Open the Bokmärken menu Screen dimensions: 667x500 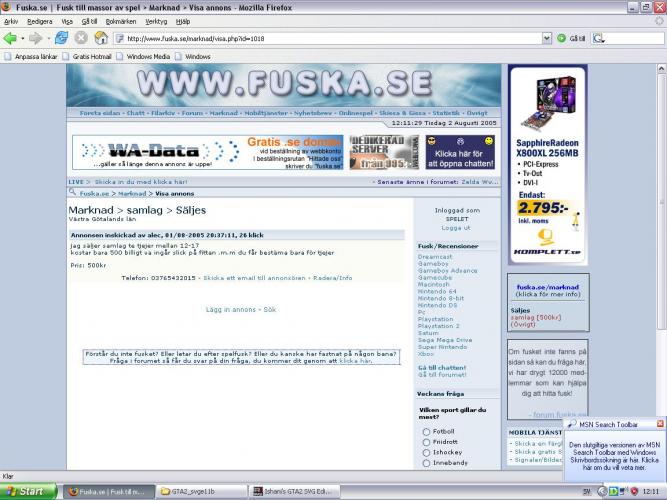[x=121, y=21]
